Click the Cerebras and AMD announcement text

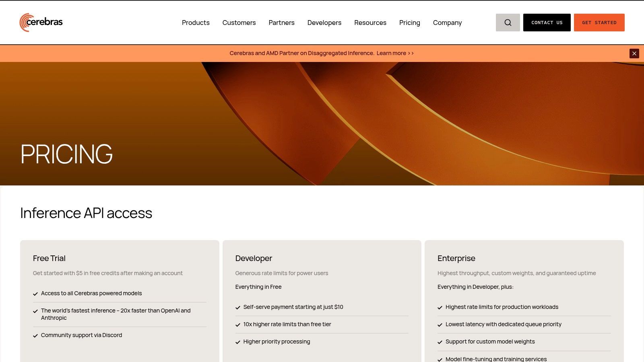302,53
